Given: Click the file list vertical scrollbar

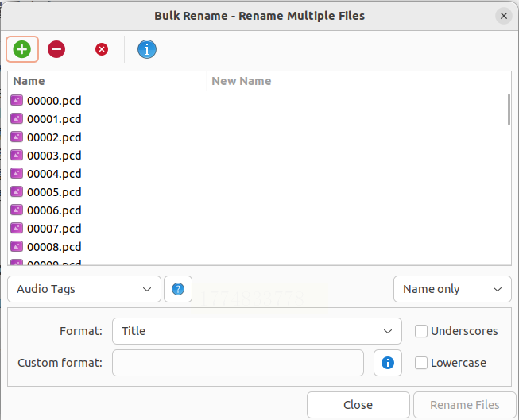Looking at the screenshot, I should (509, 110).
